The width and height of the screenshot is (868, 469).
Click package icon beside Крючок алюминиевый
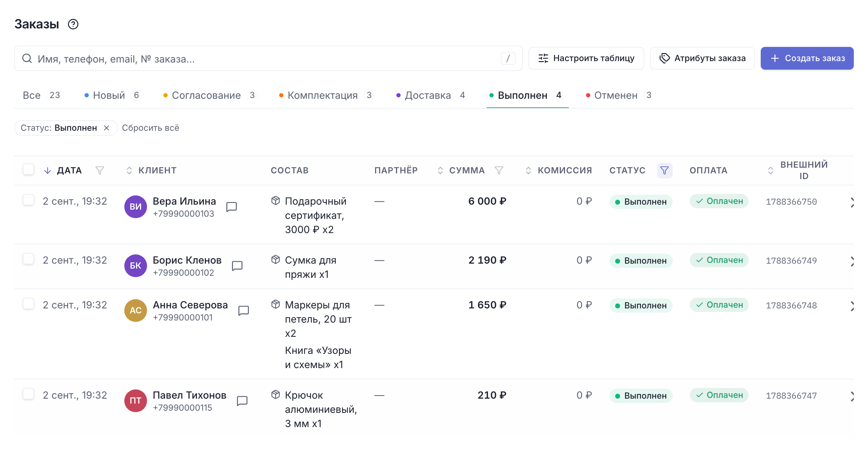click(276, 395)
